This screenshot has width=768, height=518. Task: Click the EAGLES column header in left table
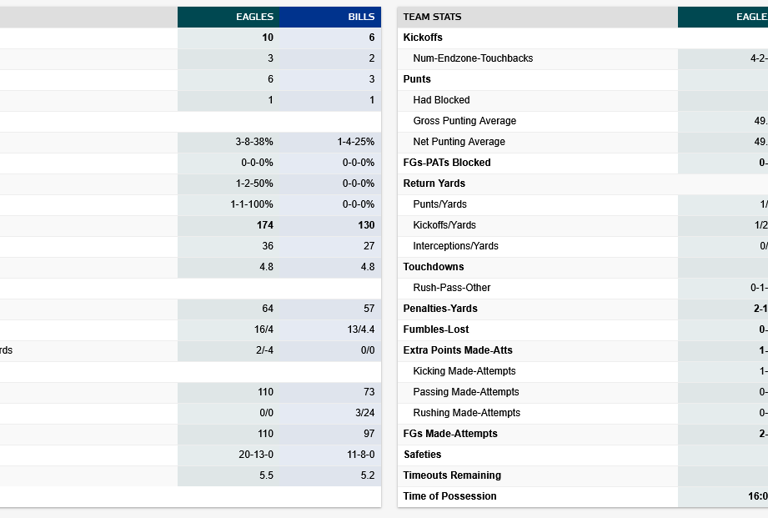click(254, 17)
